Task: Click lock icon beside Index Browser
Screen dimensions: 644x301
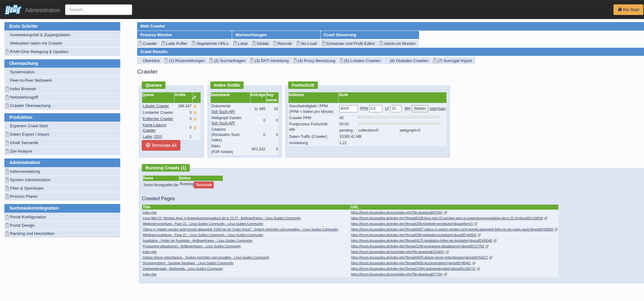Action: pos(7,89)
